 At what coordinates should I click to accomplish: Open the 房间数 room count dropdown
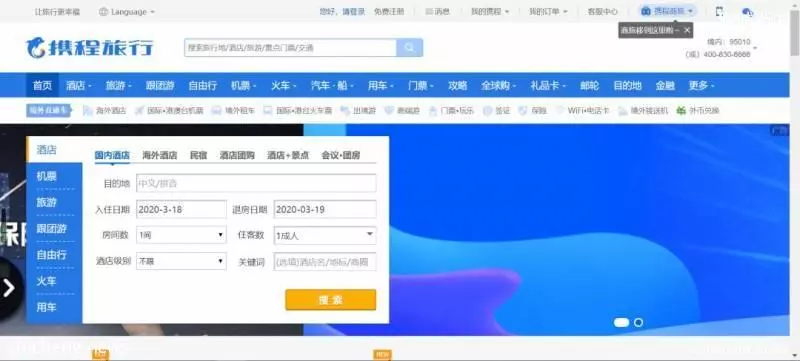click(x=181, y=235)
